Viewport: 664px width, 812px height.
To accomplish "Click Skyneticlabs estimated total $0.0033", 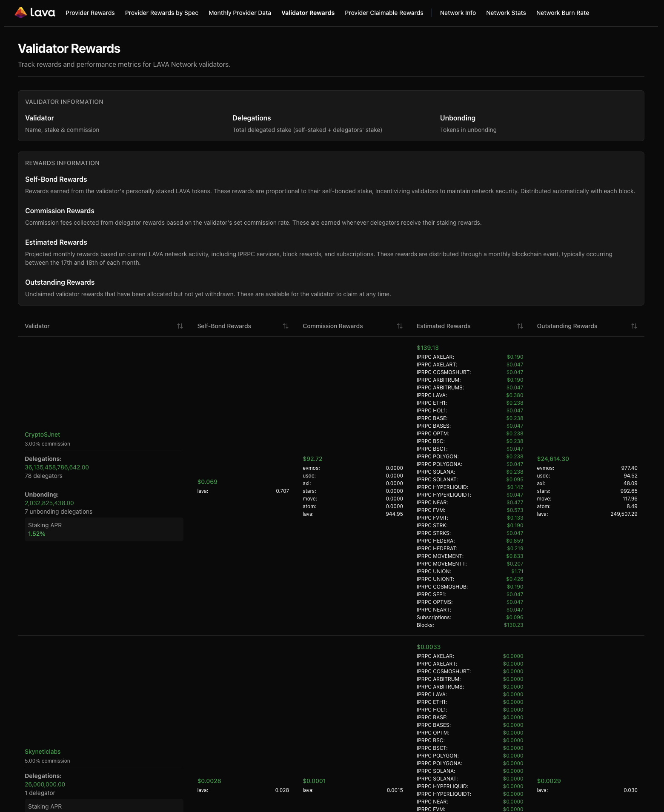I will tap(429, 647).
